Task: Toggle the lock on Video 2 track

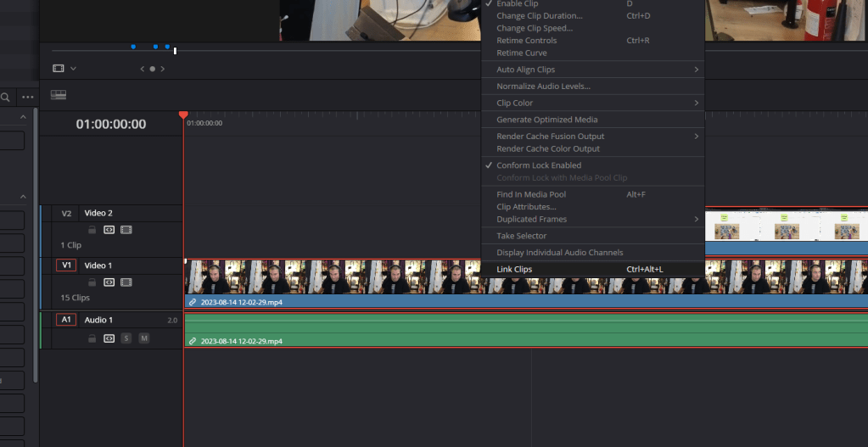Action: (x=92, y=230)
